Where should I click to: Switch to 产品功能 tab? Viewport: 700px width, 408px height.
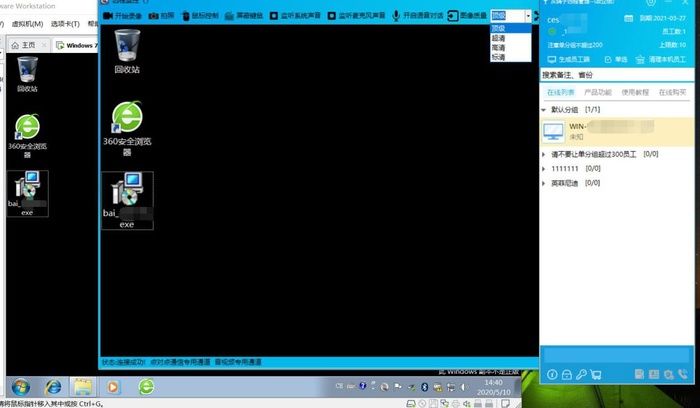pyautogui.click(x=598, y=92)
